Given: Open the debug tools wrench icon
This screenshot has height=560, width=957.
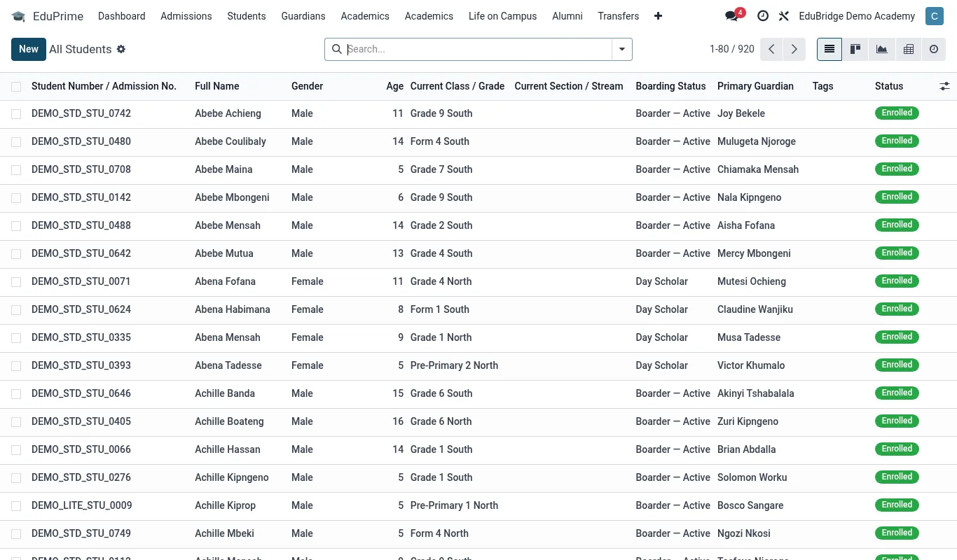Looking at the screenshot, I should point(784,16).
